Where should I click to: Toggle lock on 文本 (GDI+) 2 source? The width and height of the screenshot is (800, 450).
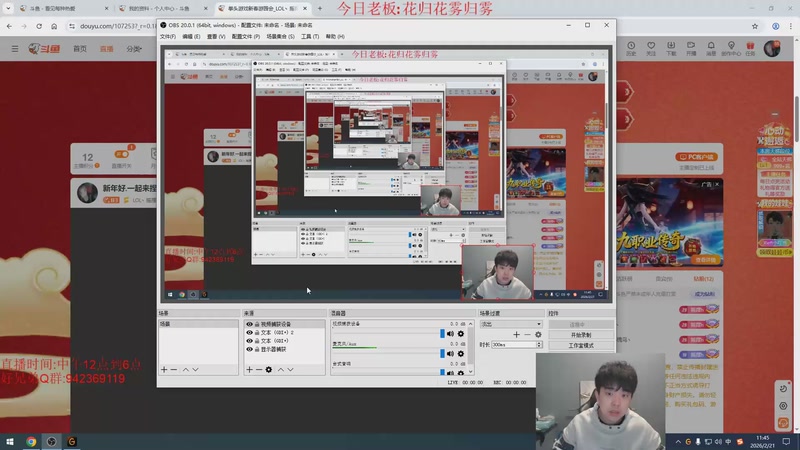[257, 332]
